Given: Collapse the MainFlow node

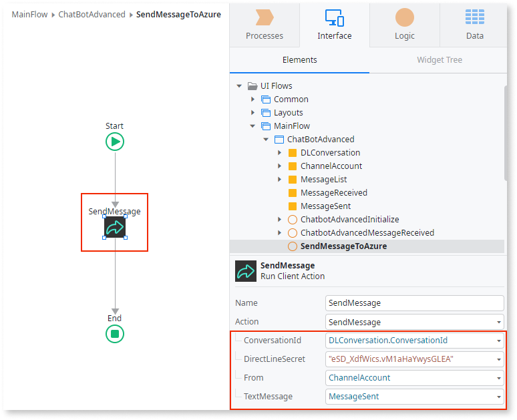Looking at the screenshot, I should tap(252, 126).
